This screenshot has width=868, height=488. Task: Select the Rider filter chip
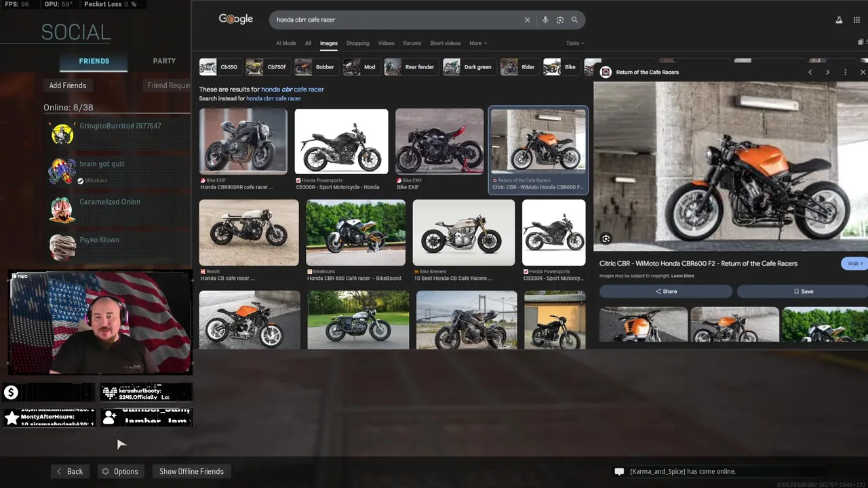click(x=519, y=67)
